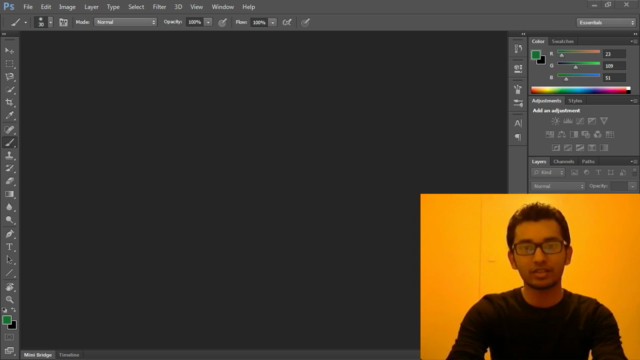
Task: Open the Flow slider dropdown arrow
Action: pyautogui.click(x=273, y=22)
